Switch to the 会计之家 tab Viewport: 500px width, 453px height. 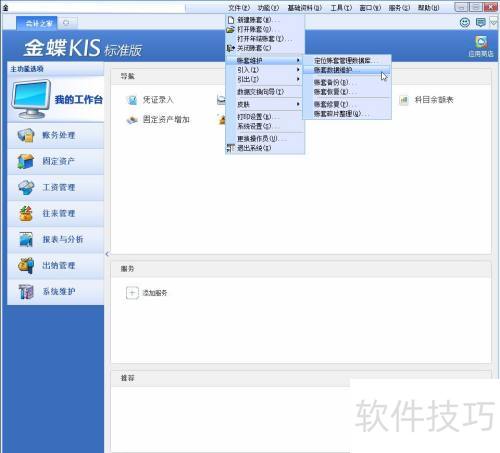click(x=37, y=23)
